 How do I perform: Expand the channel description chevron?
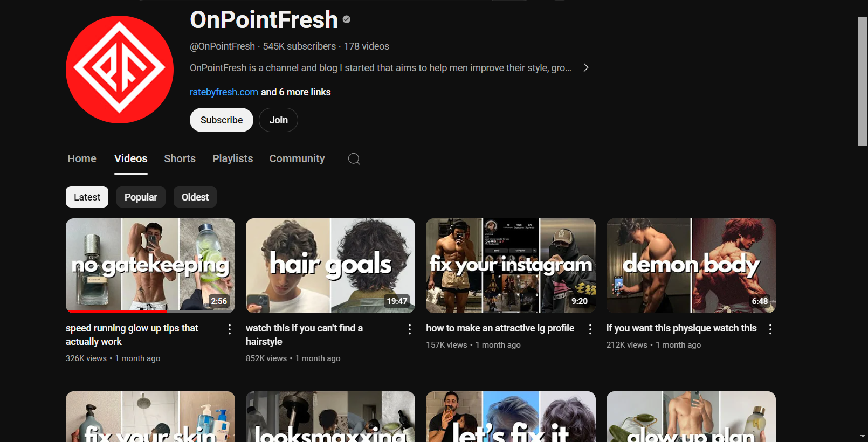586,68
